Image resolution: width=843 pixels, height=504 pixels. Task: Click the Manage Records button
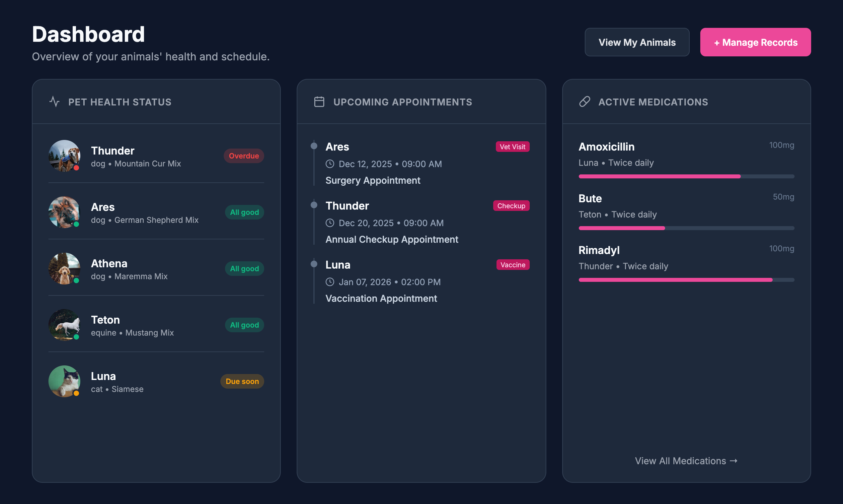[755, 42]
